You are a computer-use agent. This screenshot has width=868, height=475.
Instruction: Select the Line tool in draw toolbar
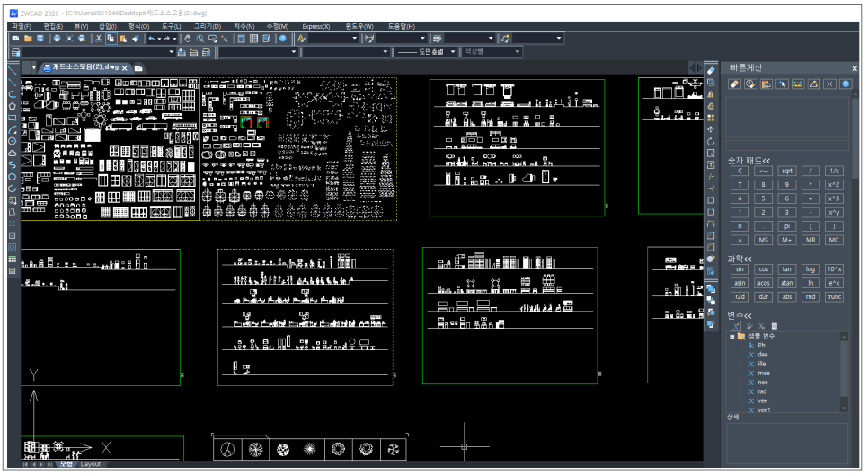click(x=13, y=71)
